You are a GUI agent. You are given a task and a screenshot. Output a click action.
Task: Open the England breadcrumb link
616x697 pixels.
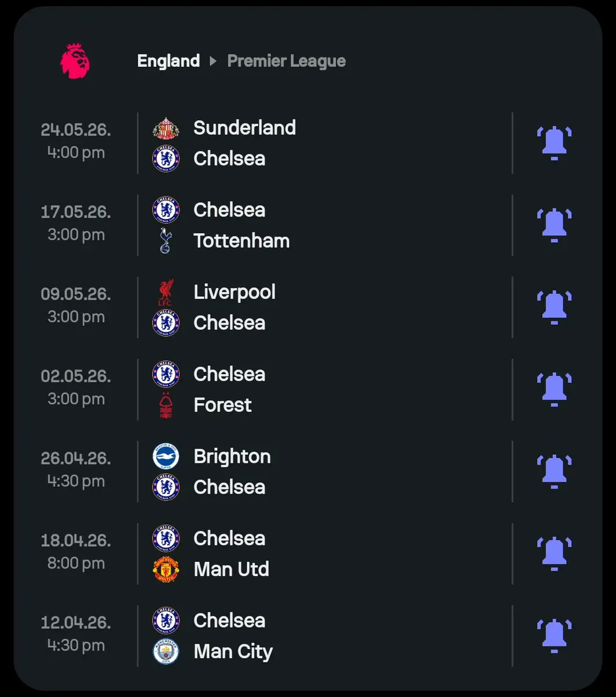click(x=168, y=61)
